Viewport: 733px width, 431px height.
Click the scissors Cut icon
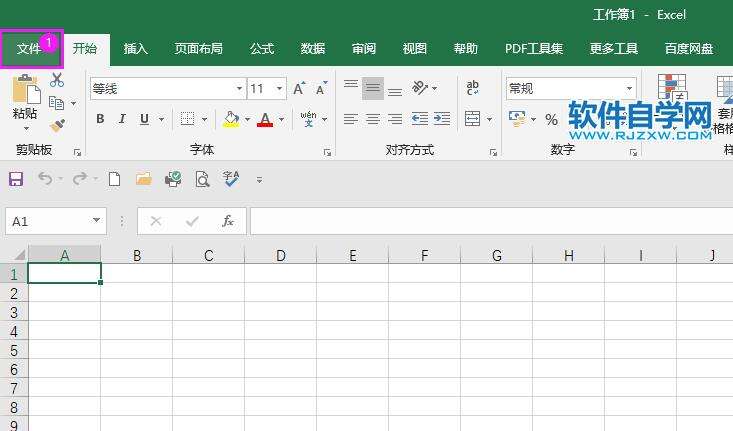point(57,80)
